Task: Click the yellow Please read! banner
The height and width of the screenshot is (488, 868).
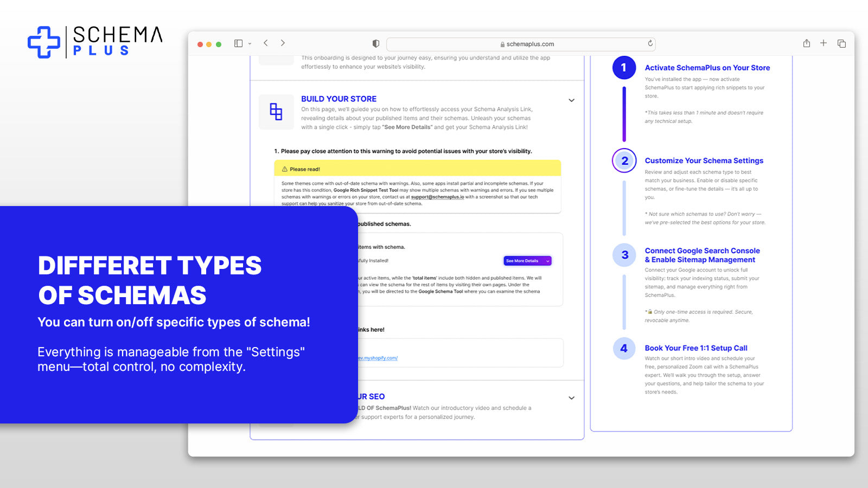Action: (x=417, y=168)
